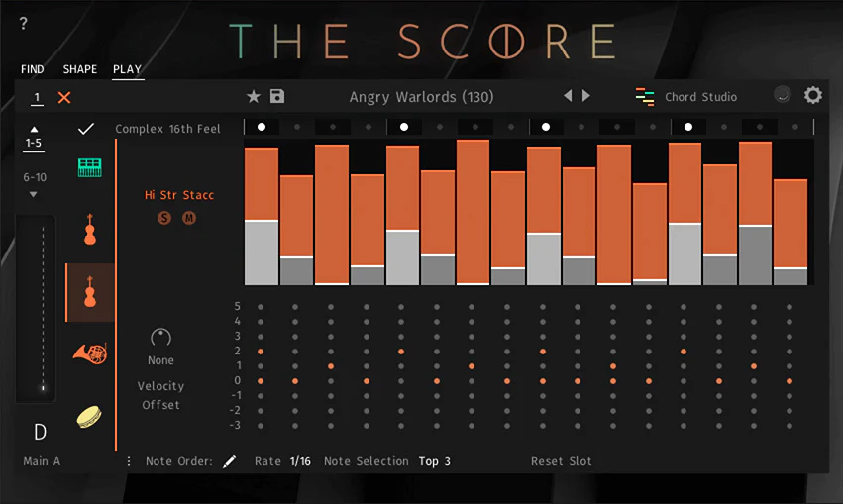Screen dimensions: 843x504
Task: Toggle the Solo (S) button
Action: [x=164, y=218]
